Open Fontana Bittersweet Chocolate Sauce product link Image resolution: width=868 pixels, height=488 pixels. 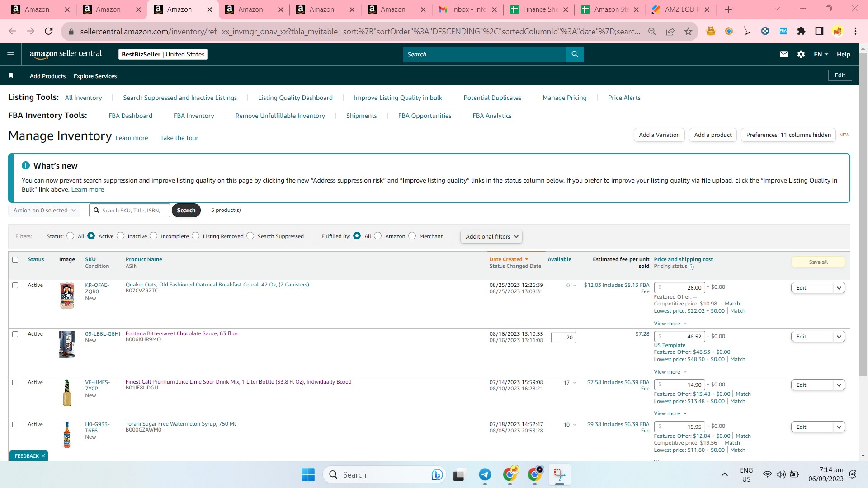(x=182, y=333)
